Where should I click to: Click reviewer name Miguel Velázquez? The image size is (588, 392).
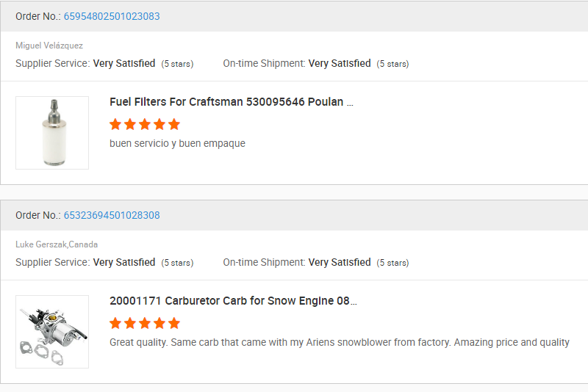coord(49,46)
